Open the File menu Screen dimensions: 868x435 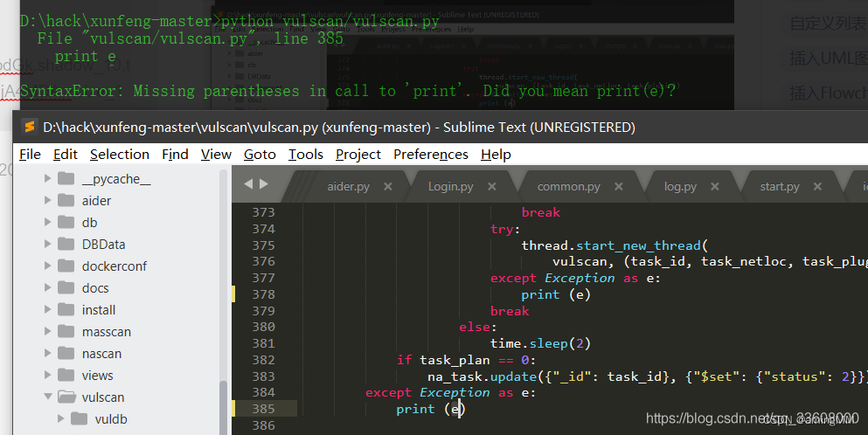tap(30, 155)
